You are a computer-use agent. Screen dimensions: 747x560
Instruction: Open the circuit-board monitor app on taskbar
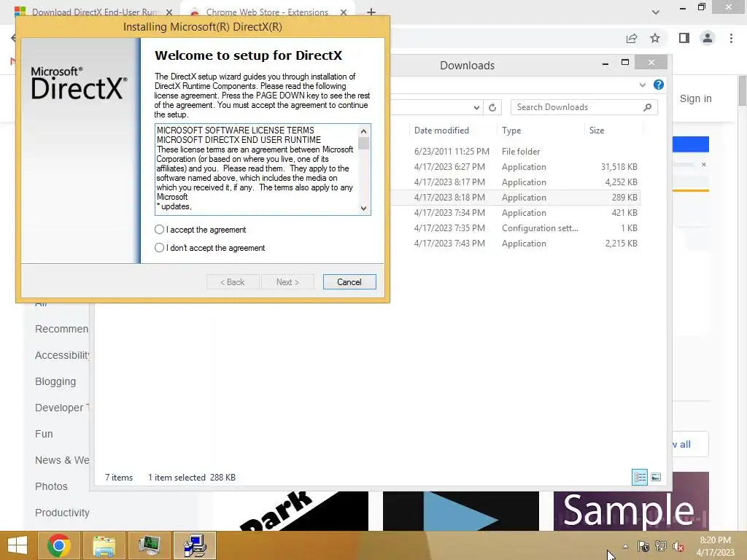(149, 545)
